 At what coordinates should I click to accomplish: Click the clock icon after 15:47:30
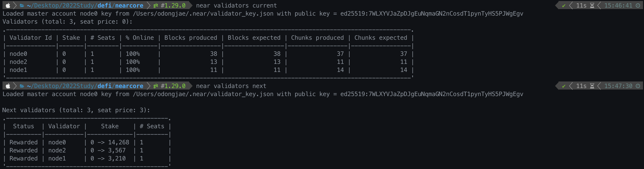coord(638,86)
